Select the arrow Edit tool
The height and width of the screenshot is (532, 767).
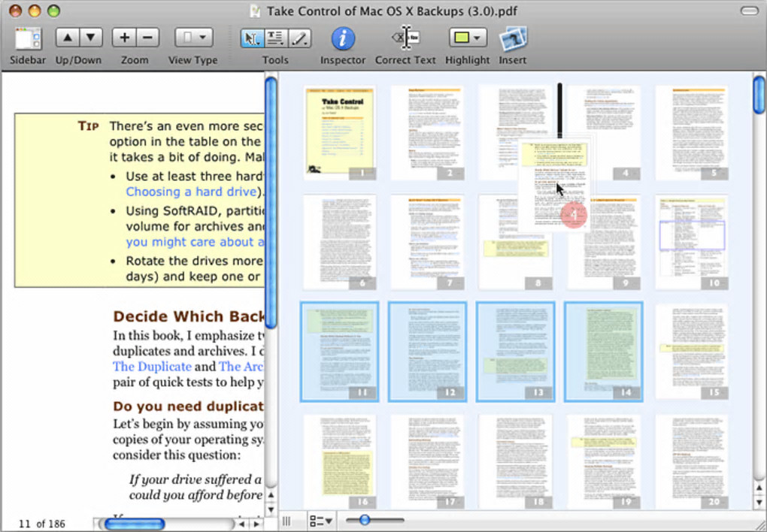(253, 38)
